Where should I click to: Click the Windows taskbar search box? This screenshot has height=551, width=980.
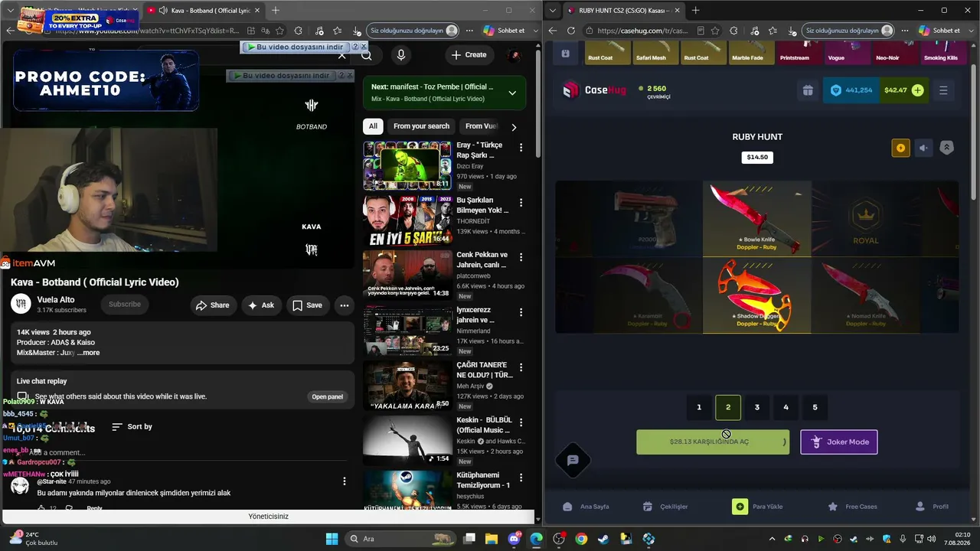(400, 539)
